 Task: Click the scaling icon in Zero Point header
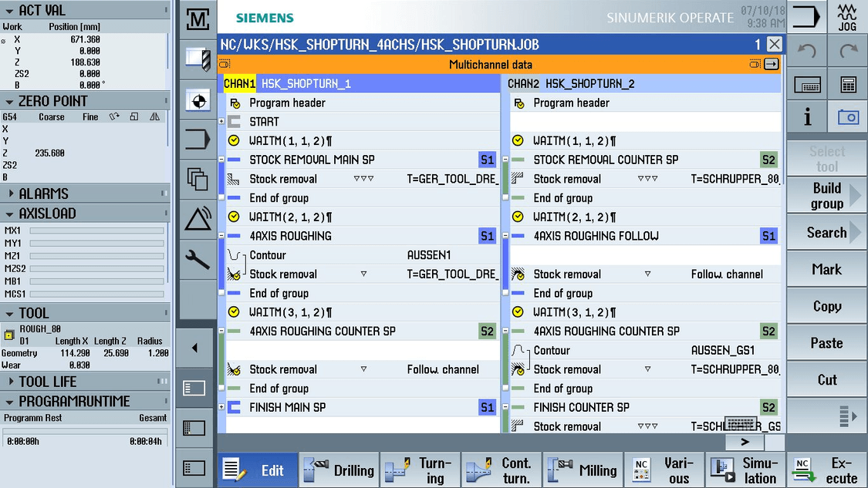tap(134, 116)
